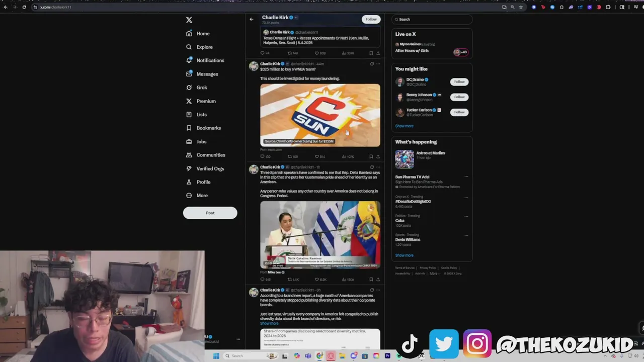
Task: Click the Lists icon in sidebar
Action: pyautogui.click(x=189, y=115)
